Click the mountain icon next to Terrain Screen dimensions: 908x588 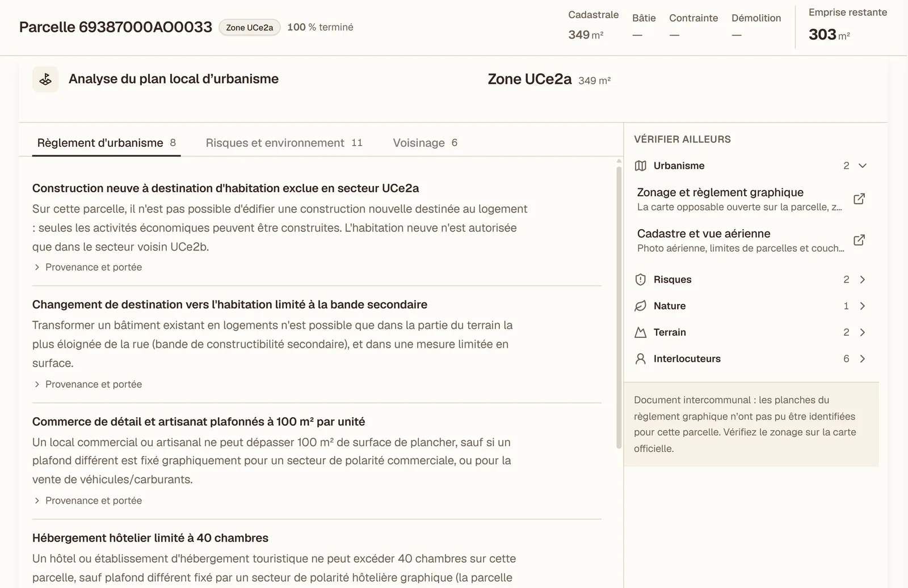(x=641, y=332)
